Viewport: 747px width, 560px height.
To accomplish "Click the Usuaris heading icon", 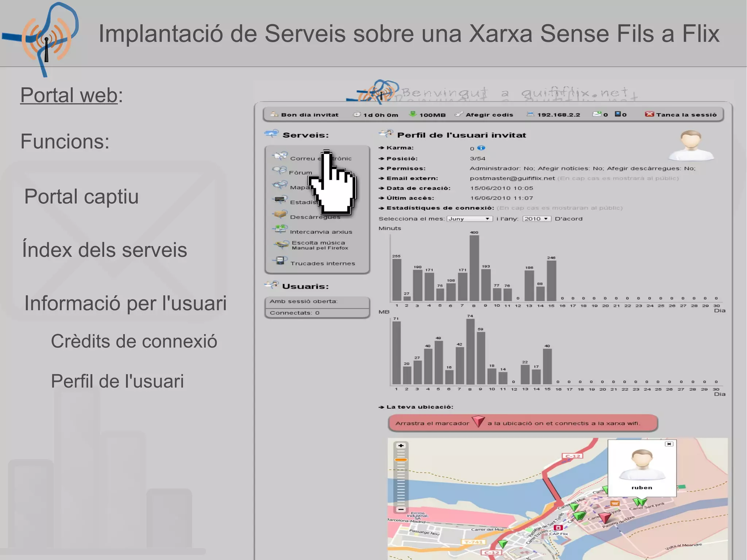I will [272, 285].
